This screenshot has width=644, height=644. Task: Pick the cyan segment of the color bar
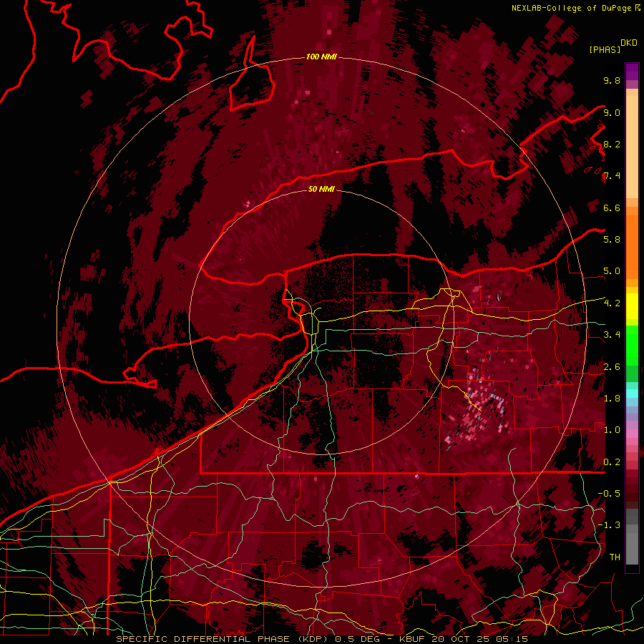(x=632, y=393)
